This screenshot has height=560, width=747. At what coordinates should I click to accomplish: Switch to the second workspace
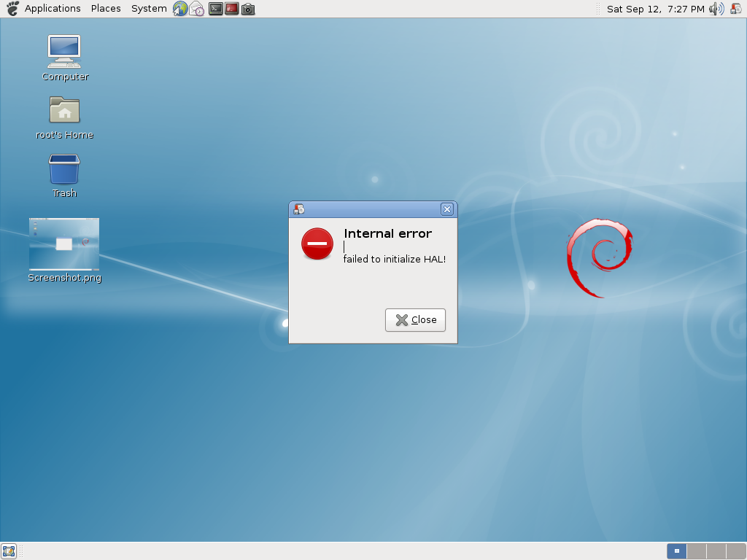(697, 551)
